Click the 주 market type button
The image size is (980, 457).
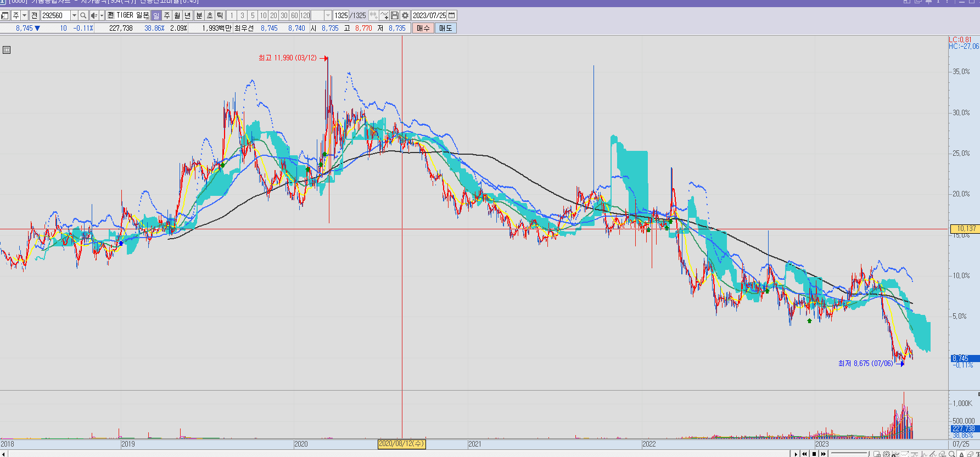coord(16,15)
